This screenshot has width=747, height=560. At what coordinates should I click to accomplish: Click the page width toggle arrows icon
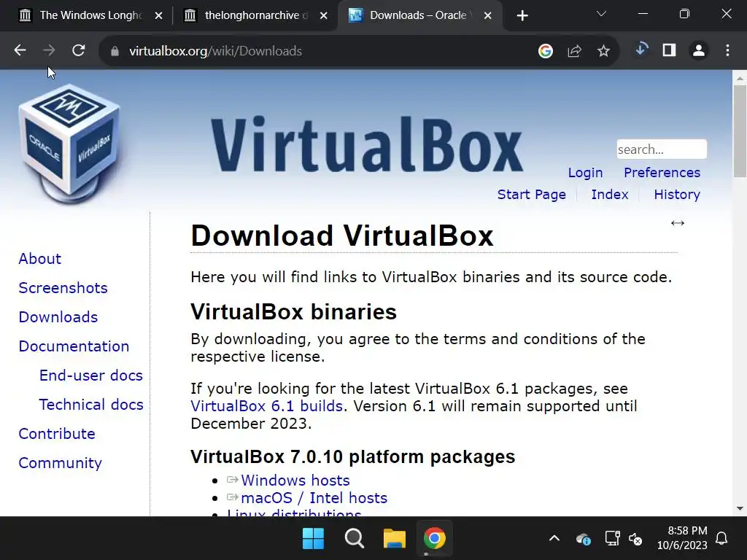click(x=678, y=223)
